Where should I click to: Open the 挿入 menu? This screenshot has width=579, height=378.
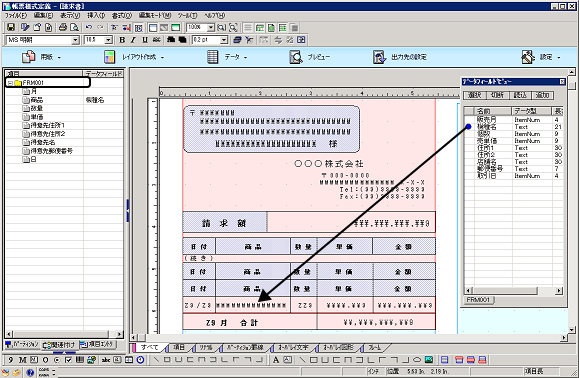96,16
